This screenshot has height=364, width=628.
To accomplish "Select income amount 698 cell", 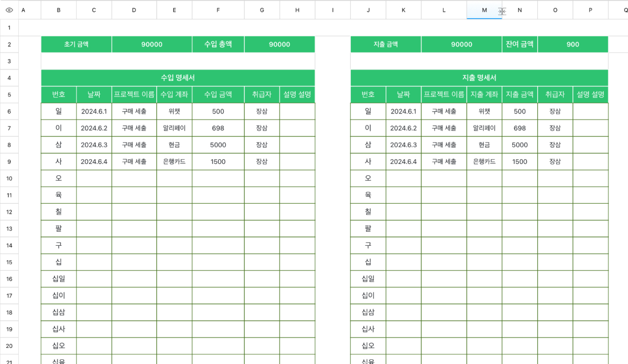I will click(218, 128).
